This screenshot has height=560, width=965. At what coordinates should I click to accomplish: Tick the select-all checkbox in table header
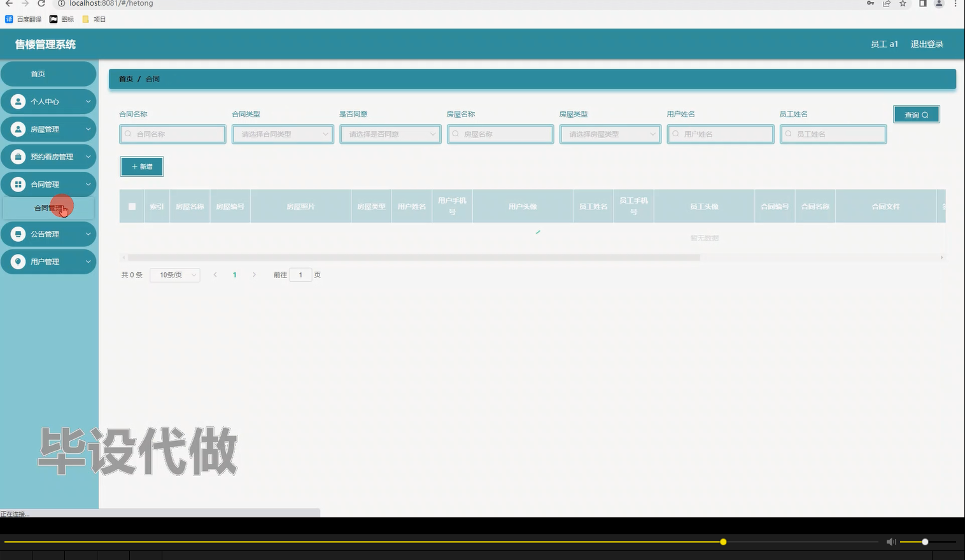pos(132,206)
